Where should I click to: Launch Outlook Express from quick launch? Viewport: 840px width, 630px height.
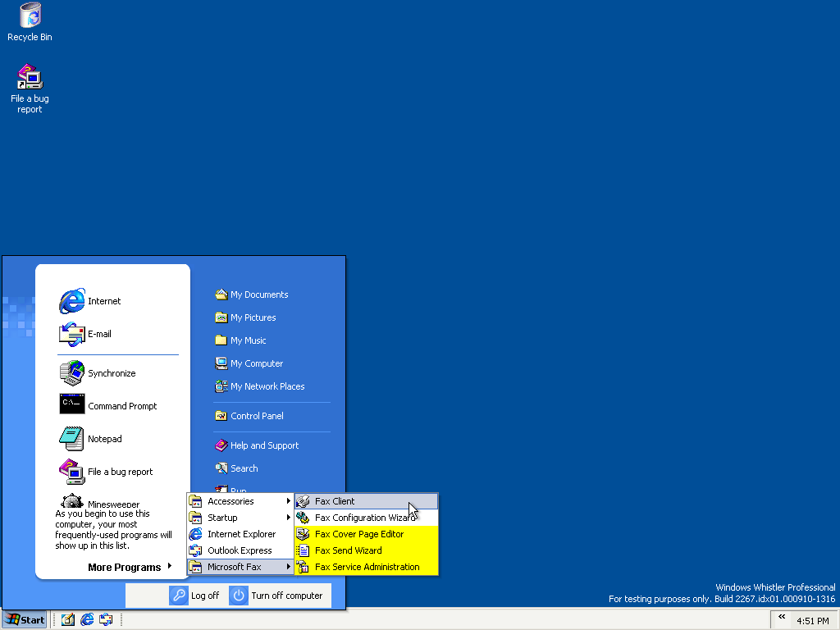click(x=106, y=620)
